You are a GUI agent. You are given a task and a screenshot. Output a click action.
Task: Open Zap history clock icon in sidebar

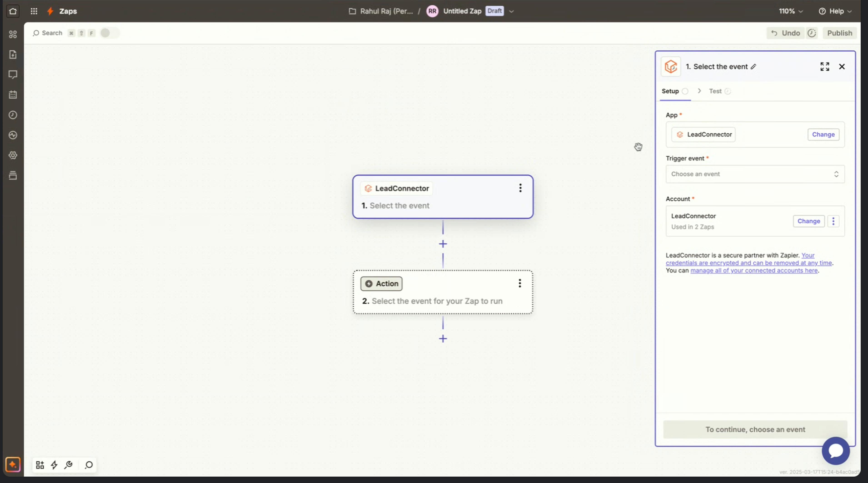click(13, 115)
